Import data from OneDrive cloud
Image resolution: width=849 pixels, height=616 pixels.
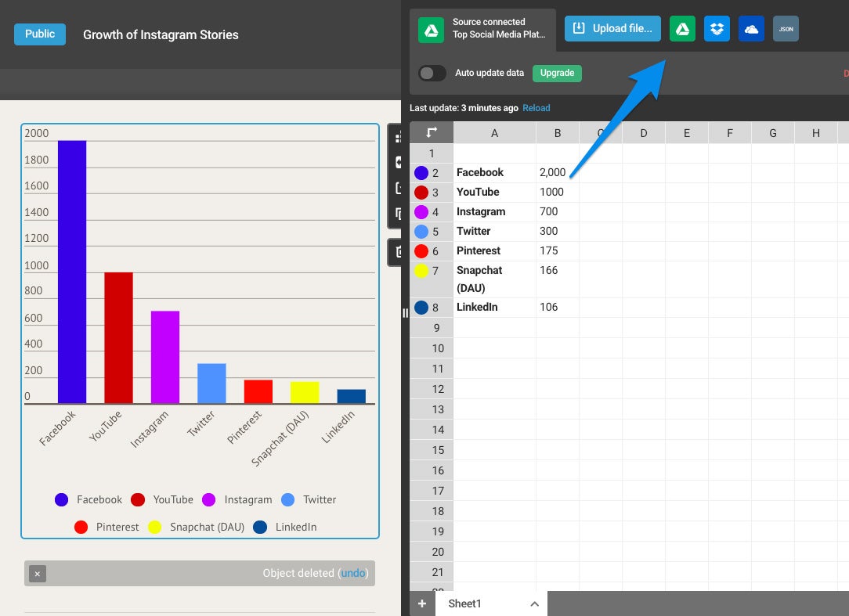pos(752,29)
